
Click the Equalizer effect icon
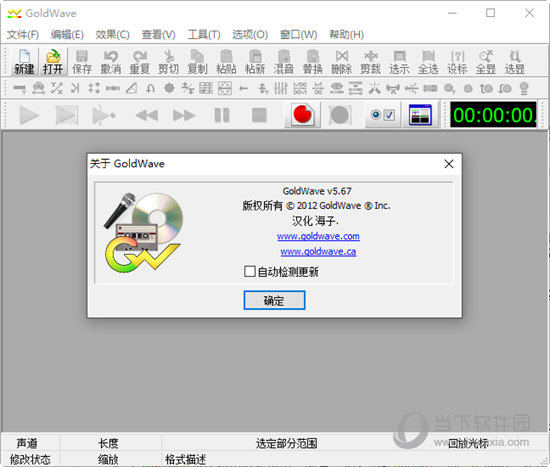[x=281, y=88]
